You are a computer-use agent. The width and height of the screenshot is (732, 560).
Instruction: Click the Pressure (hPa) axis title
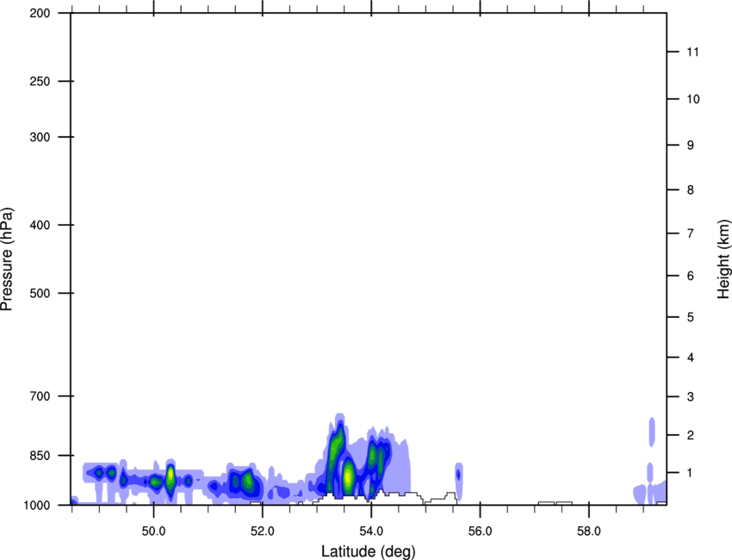(x=7, y=258)
